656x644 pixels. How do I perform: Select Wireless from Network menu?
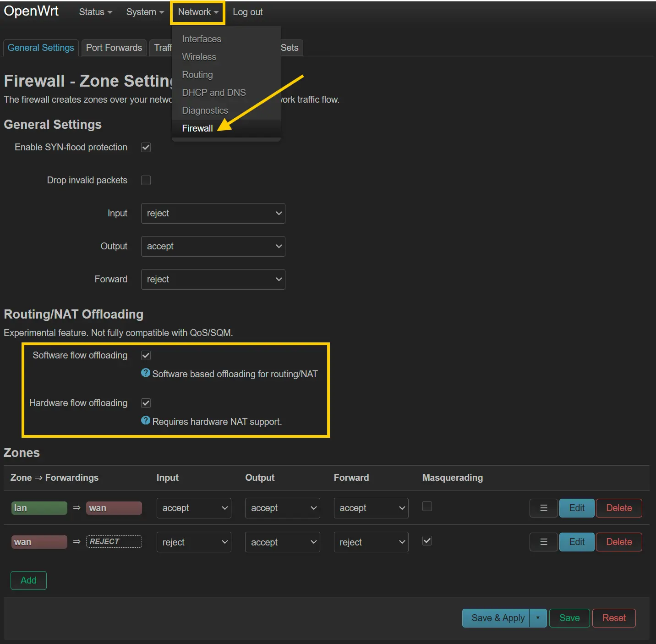199,57
